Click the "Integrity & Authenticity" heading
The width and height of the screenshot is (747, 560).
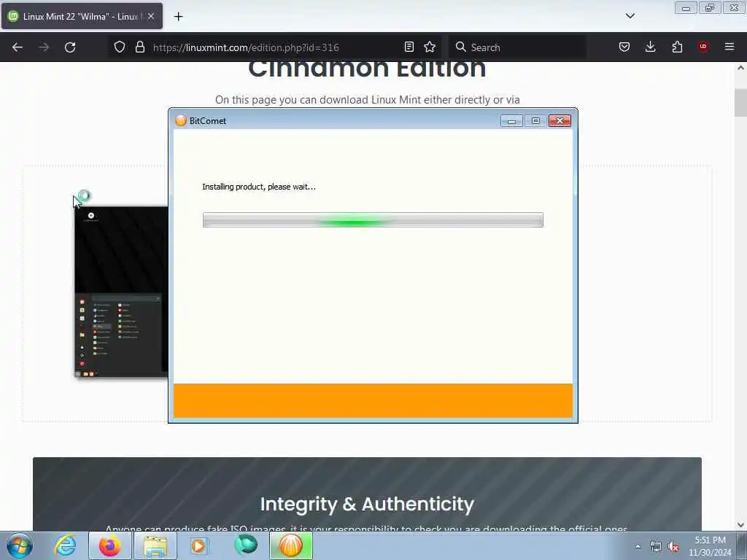point(367,505)
